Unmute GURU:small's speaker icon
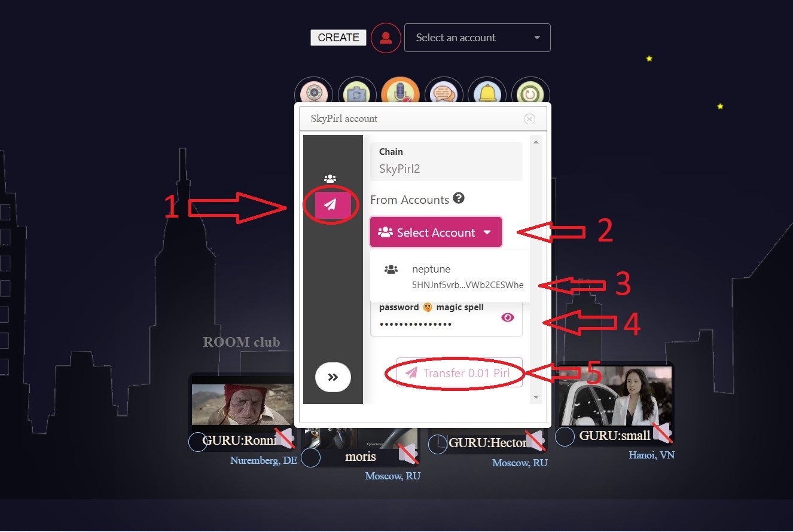The height and width of the screenshot is (532, 793). pyautogui.click(x=662, y=433)
